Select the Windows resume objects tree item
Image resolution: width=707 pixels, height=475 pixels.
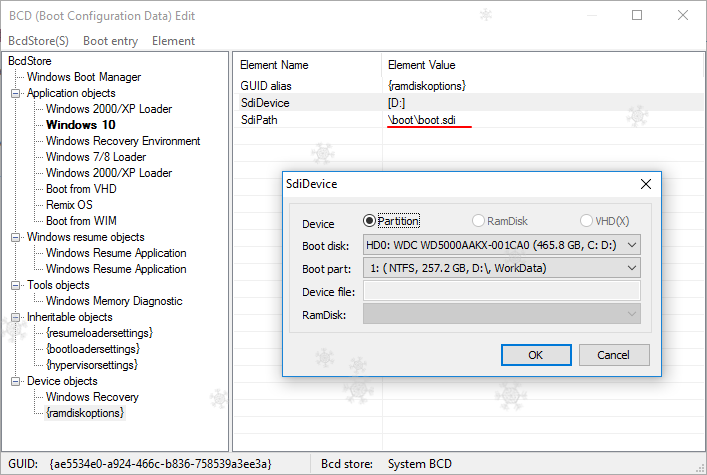[x=86, y=237]
